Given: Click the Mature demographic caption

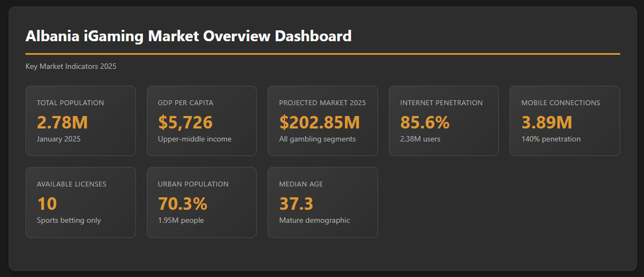Looking at the screenshot, I should [315, 221].
